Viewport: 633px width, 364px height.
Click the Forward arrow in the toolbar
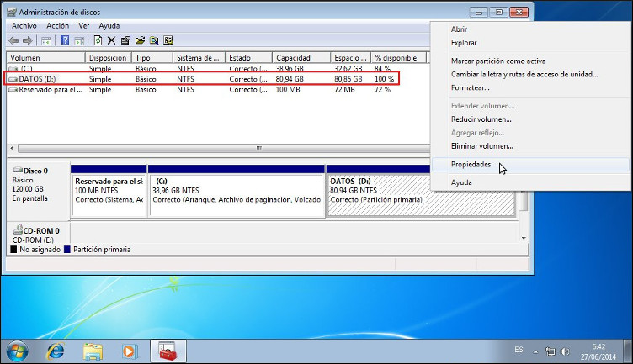(28, 40)
